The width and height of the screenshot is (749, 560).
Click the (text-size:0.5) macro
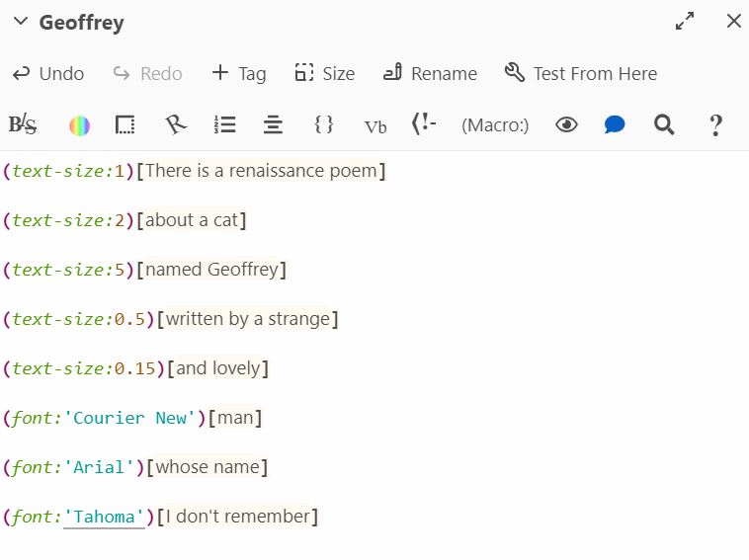(x=79, y=319)
